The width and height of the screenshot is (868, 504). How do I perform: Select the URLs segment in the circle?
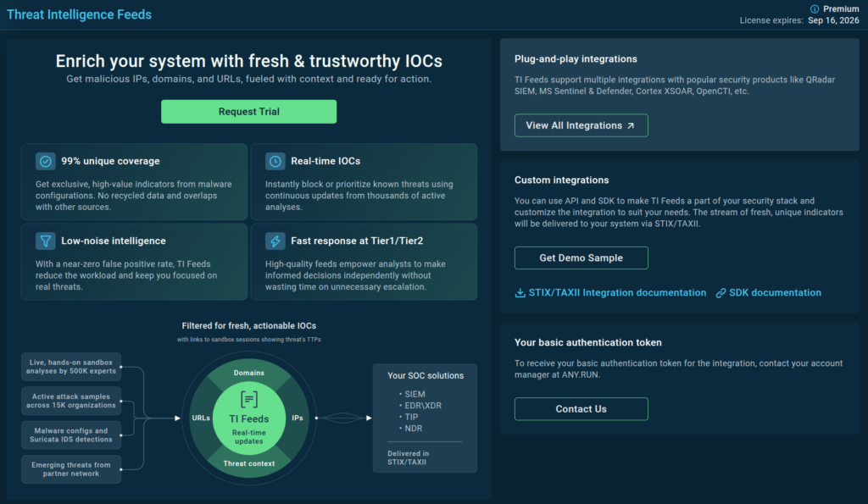click(202, 418)
